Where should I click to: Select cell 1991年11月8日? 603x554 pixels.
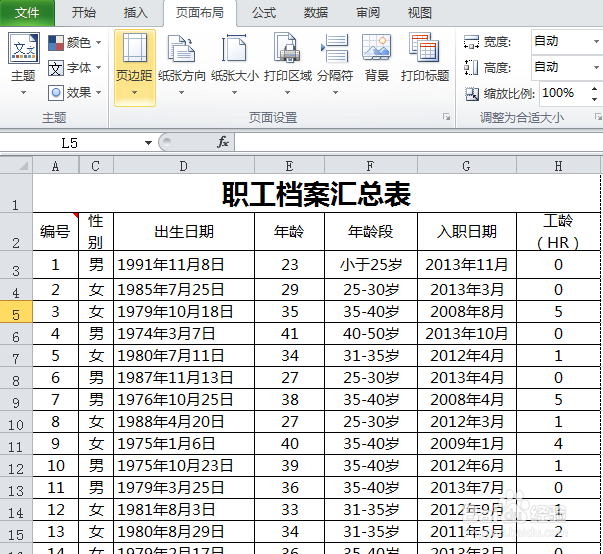184,265
